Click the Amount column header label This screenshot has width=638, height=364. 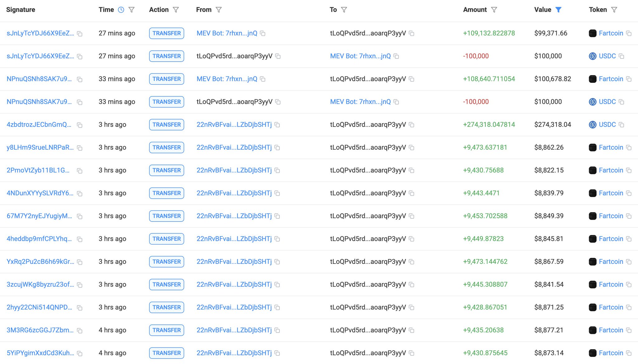pyautogui.click(x=475, y=10)
